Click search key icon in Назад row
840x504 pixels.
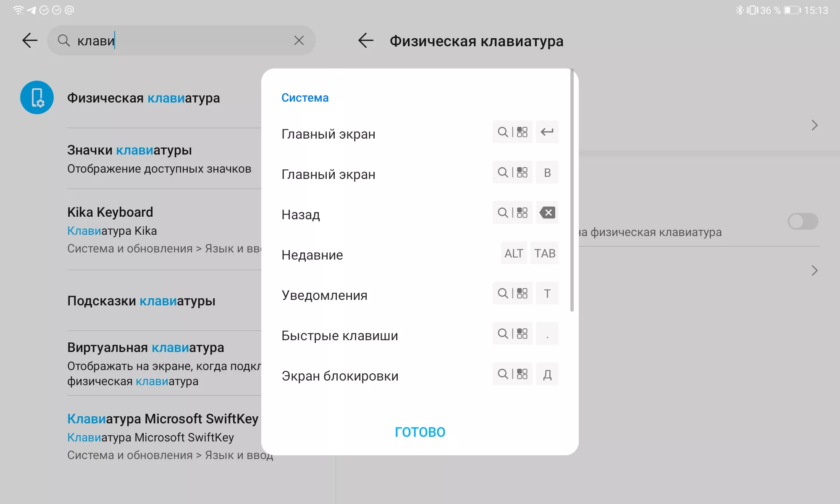(512, 213)
